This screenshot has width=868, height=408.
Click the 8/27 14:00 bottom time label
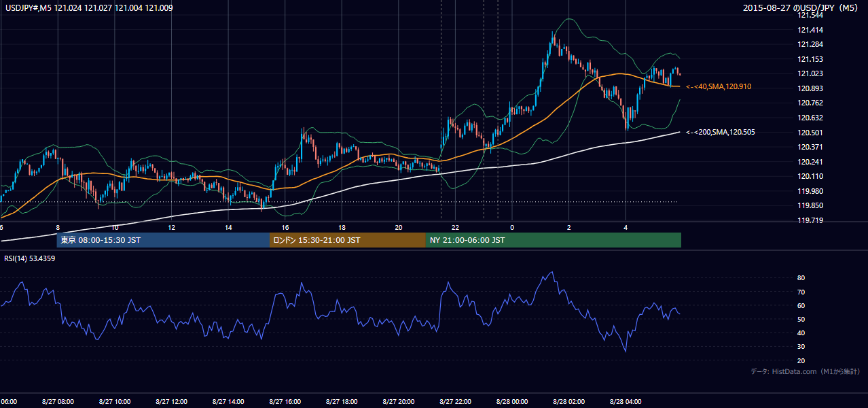(x=228, y=402)
